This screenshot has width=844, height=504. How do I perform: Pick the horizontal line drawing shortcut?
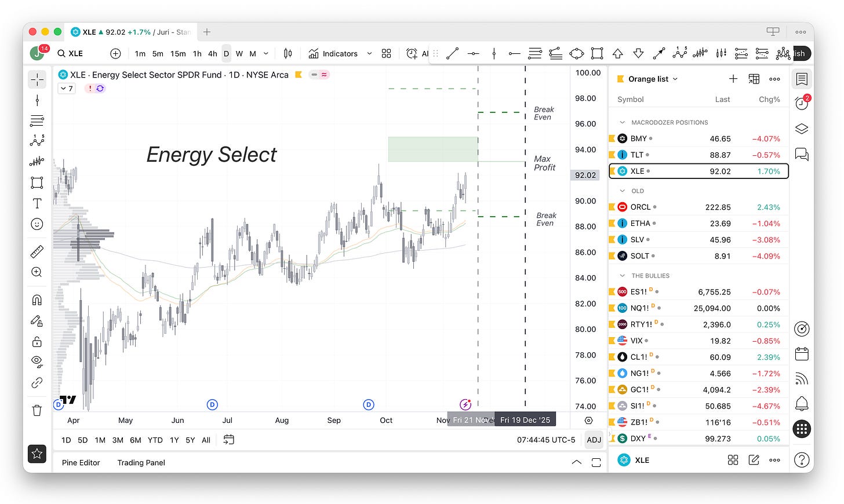(x=474, y=53)
